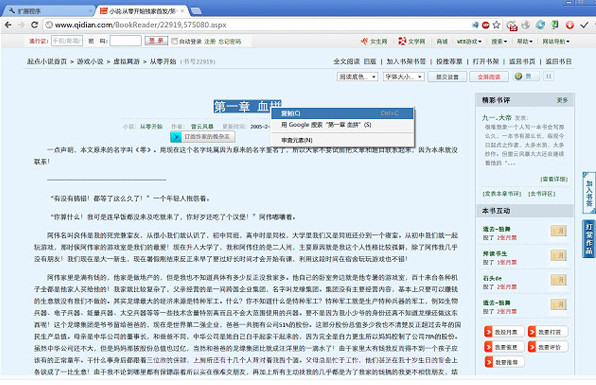This screenshot has height=385, width=596.
Task: Open 游戏小说 breadcrumb link
Action: 90,61
